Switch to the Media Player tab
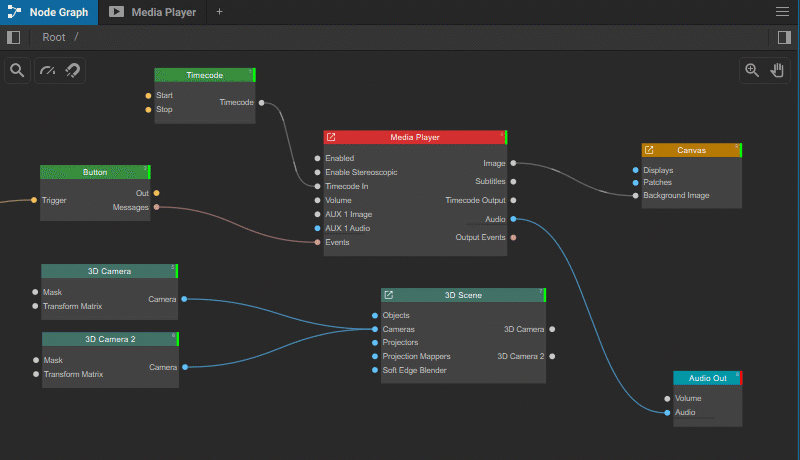The height and width of the screenshot is (460, 800). point(153,12)
